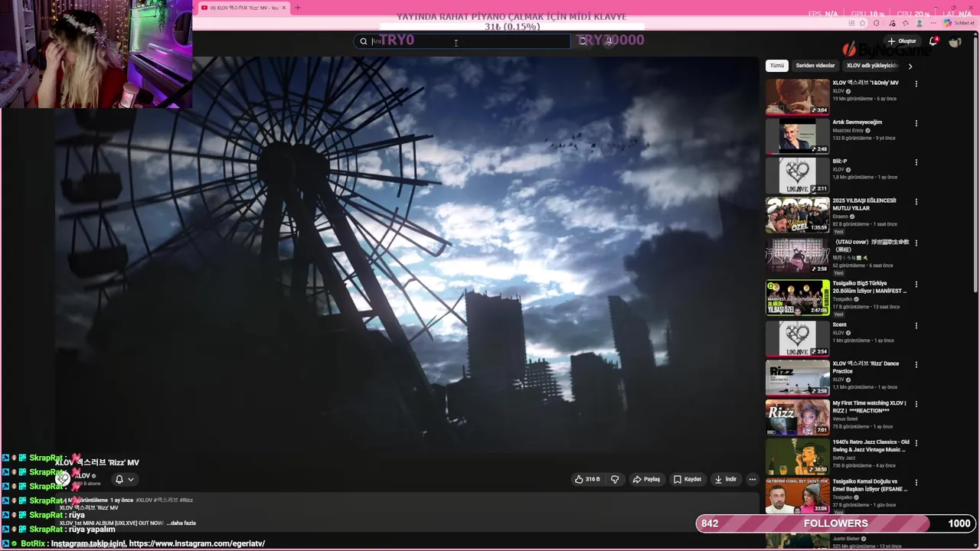This screenshot has height=551, width=980.
Task: Open options menu for REACTION video
Action: (916, 404)
